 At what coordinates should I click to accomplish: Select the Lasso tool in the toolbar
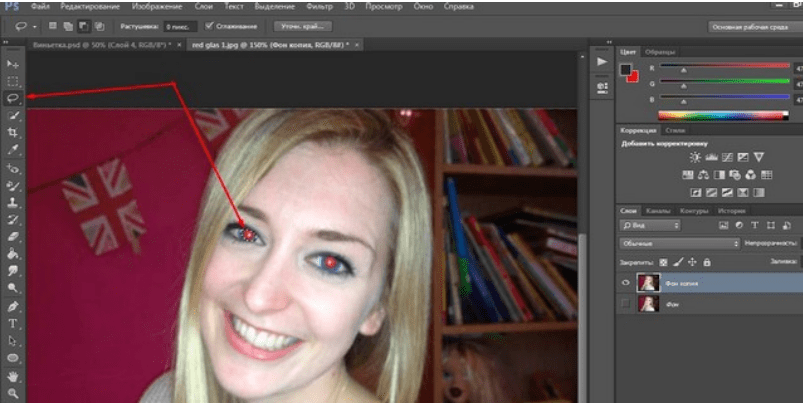(13, 98)
